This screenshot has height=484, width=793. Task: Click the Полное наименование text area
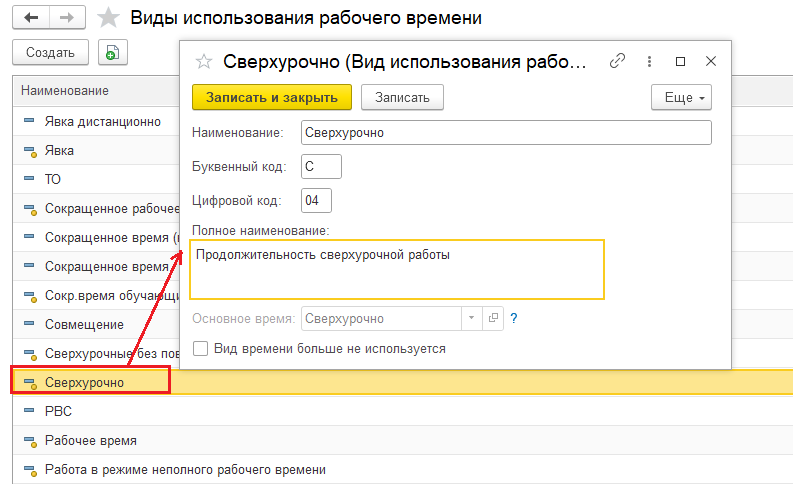pos(397,269)
